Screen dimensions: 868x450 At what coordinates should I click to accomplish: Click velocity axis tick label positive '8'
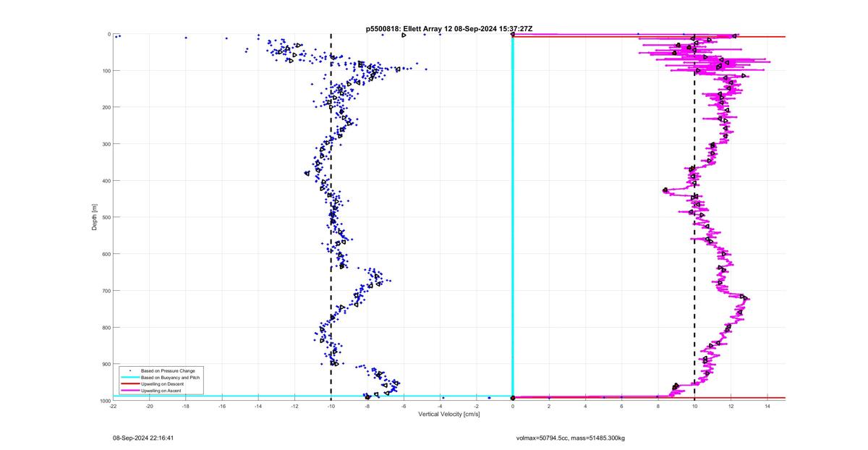click(x=658, y=406)
